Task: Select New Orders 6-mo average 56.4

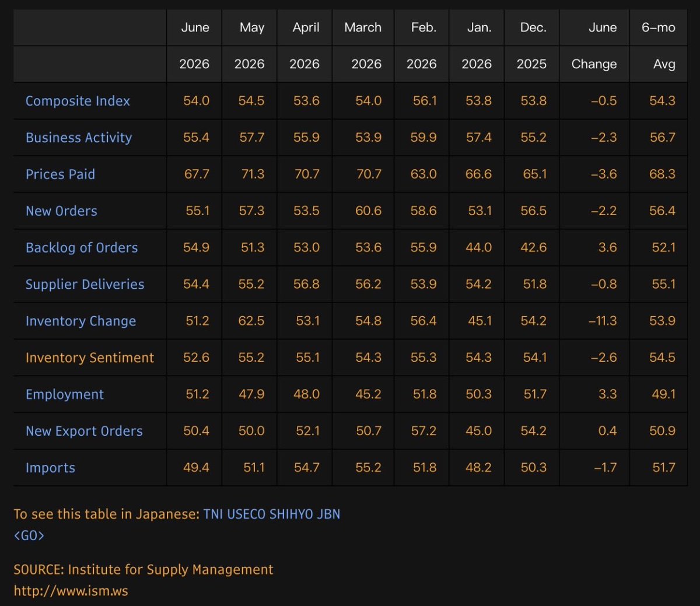Action: (663, 211)
